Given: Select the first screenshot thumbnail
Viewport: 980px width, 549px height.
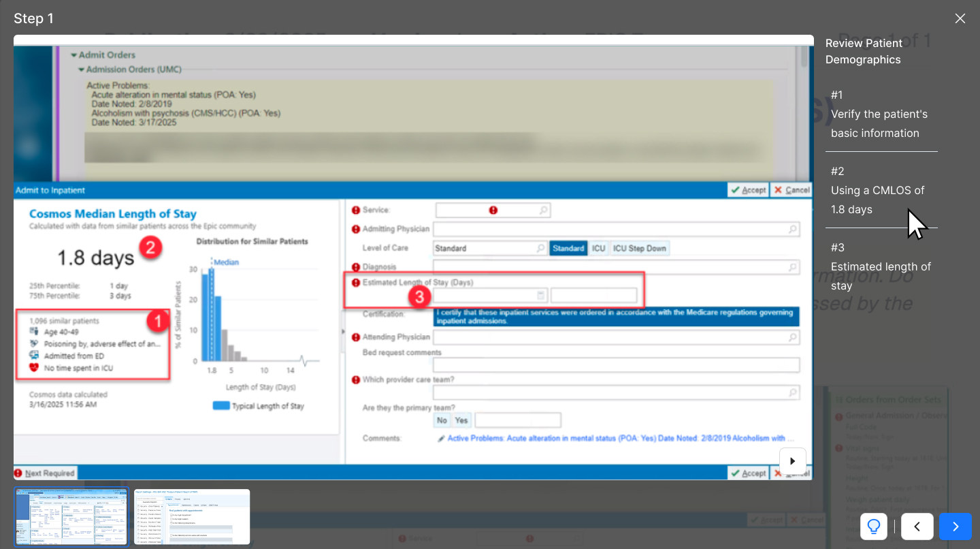Looking at the screenshot, I should [71, 516].
